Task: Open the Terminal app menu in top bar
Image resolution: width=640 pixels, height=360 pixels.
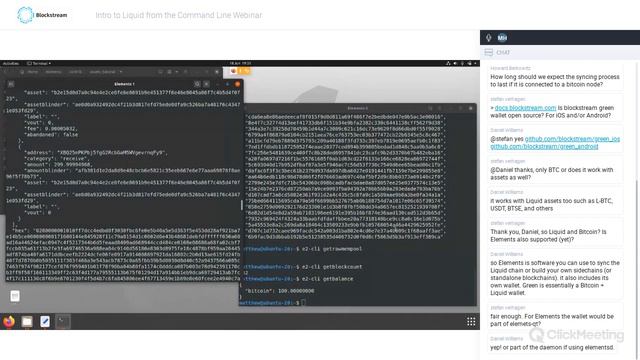Action: click(x=39, y=63)
